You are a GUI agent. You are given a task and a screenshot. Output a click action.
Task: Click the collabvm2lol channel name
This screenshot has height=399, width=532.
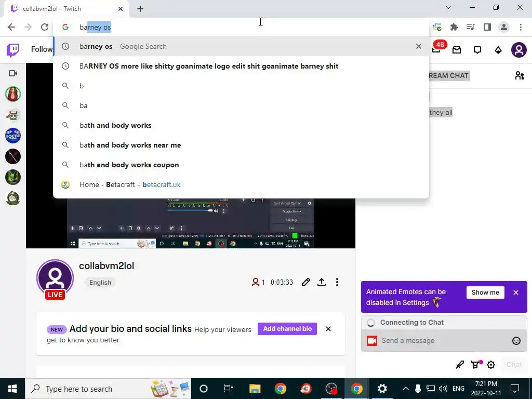(107, 265)
